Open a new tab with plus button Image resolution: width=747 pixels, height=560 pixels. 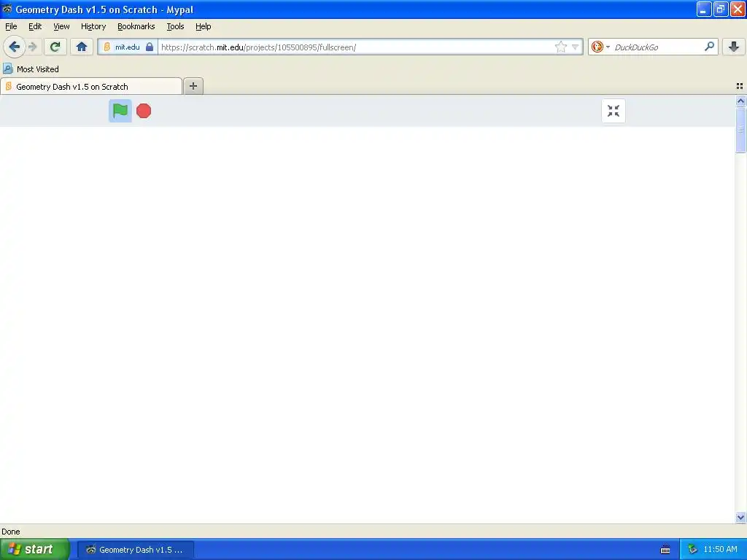193,86
